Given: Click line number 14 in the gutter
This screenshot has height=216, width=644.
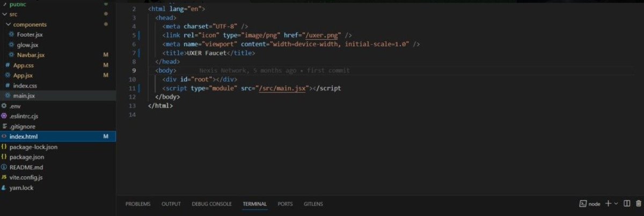Looking at the screenshot, I should (133, 115).
